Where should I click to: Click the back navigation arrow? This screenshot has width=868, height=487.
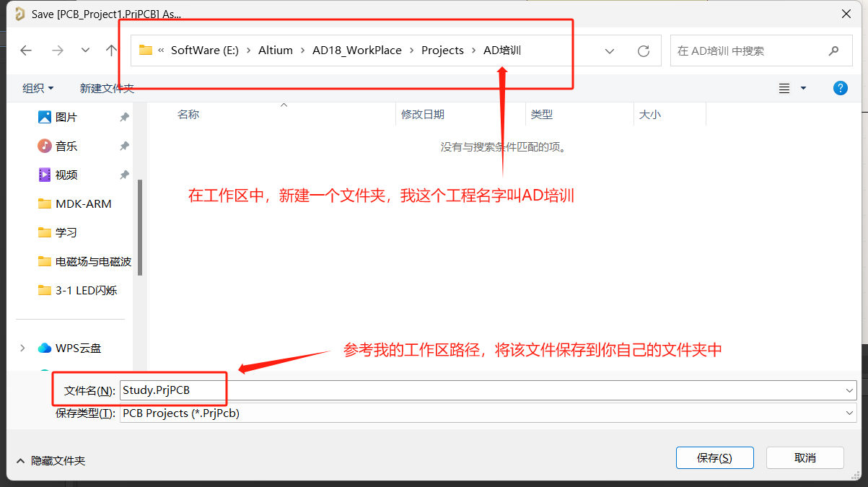(26, 51)
